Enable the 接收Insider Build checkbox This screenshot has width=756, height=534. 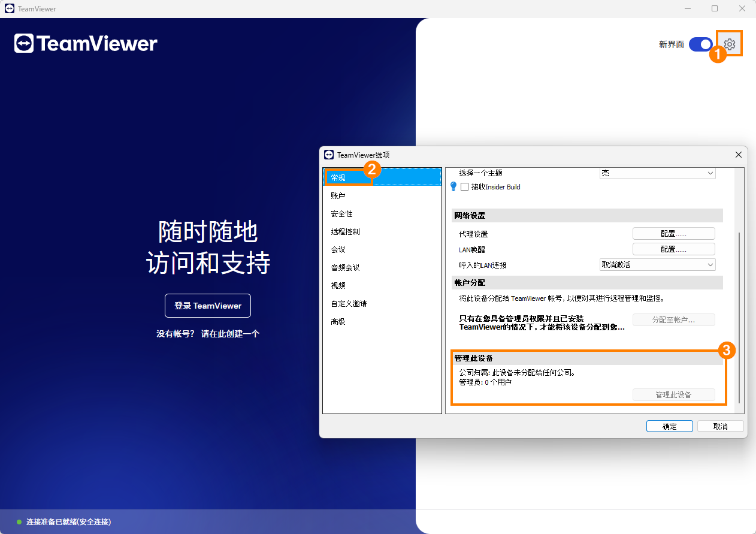(464, 187)
